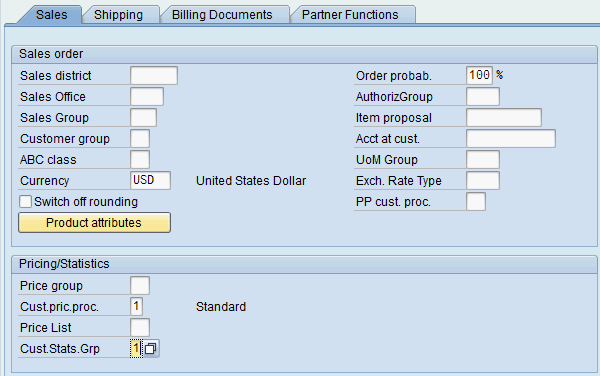Screen dimensions: 600x376
Task: Click into the Sales Office field
Action: [x=147, y=96]
